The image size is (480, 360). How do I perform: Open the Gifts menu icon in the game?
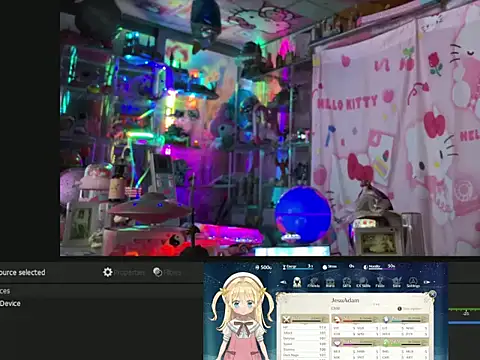click(x=347, y=282)
